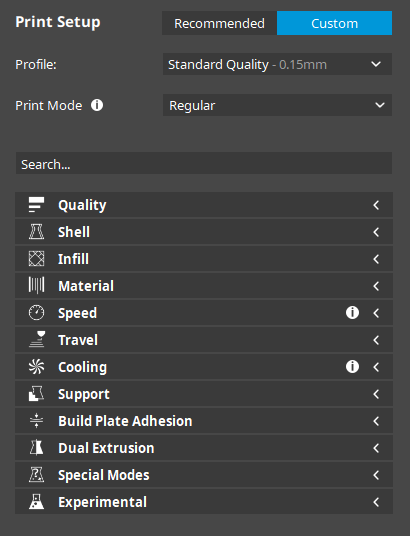Click the info icon in Speed row

352,313
